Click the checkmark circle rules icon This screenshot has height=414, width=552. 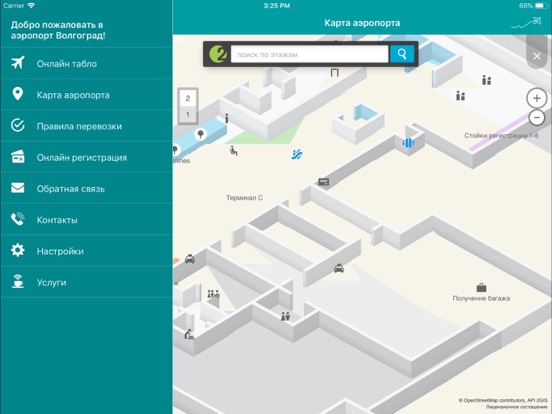(18, 125)
